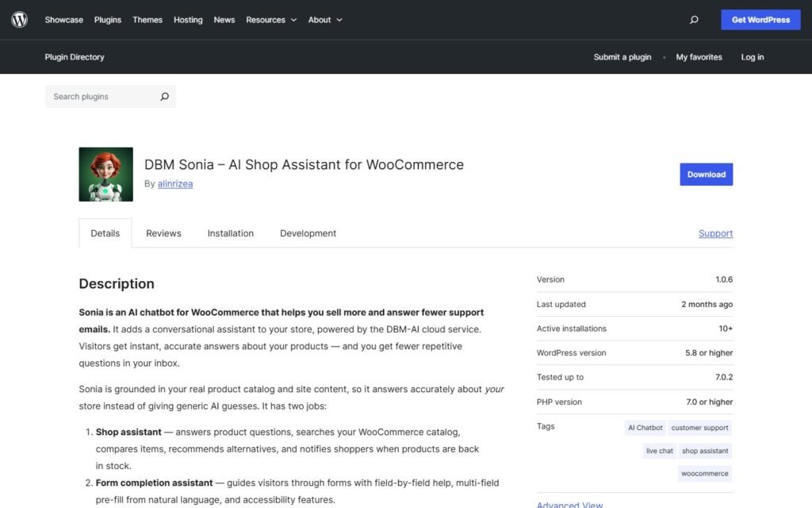
Task: Click the 'Form completion assistant' list text
Action: click(x=155, y=483)
